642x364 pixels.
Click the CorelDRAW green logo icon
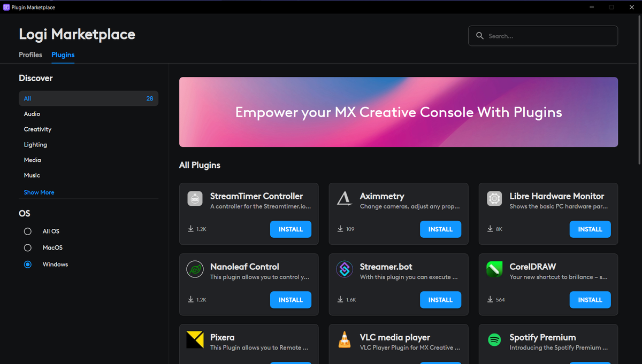click(x=494, y=269)
